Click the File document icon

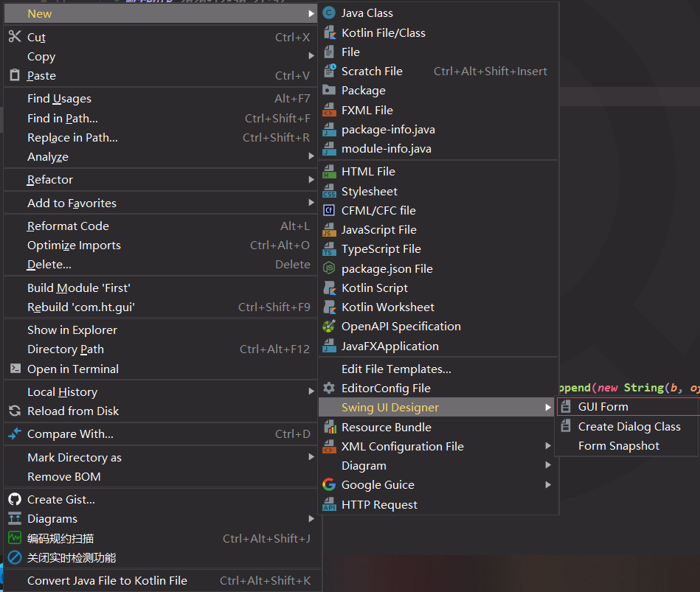point(329,52)
